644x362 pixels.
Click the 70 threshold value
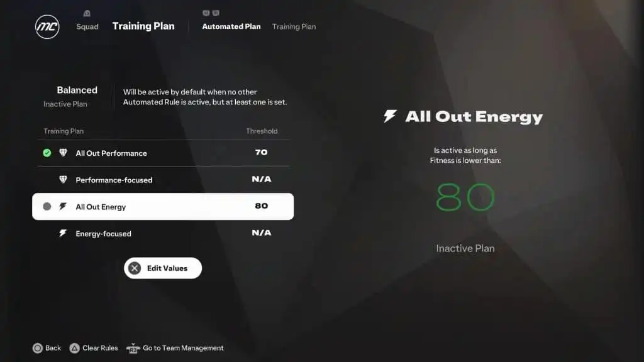(261, 152)
